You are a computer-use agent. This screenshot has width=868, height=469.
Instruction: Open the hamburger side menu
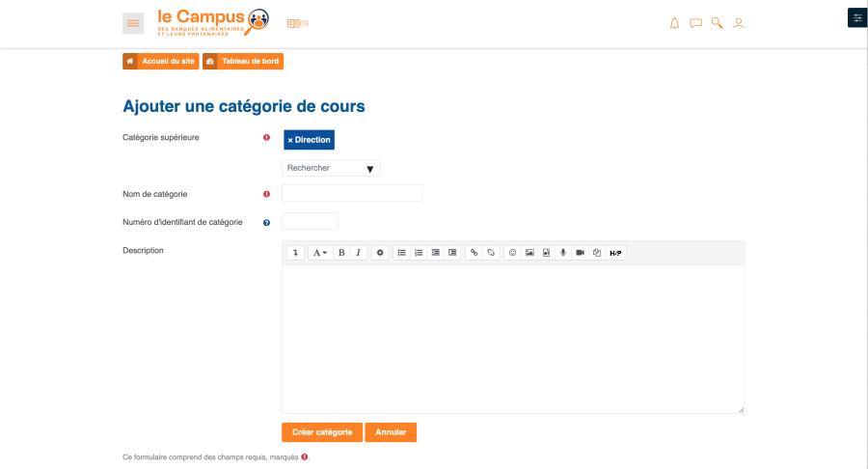click(133, 23)
